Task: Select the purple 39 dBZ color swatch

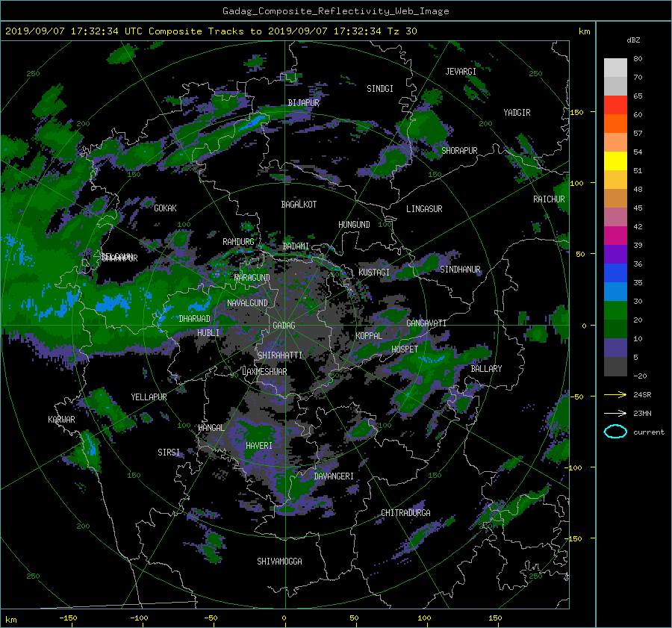Action: click(615, 254)
